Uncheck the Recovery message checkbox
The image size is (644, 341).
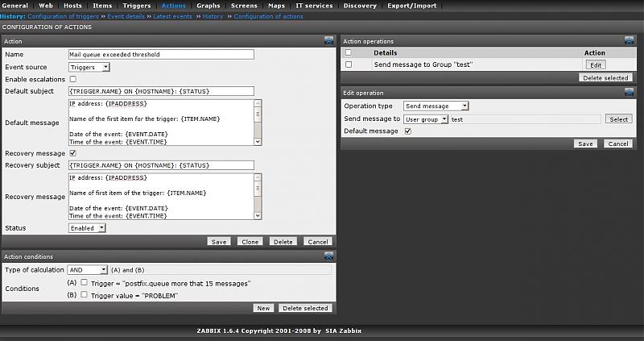pyautogui.click(x=73, y=152)
